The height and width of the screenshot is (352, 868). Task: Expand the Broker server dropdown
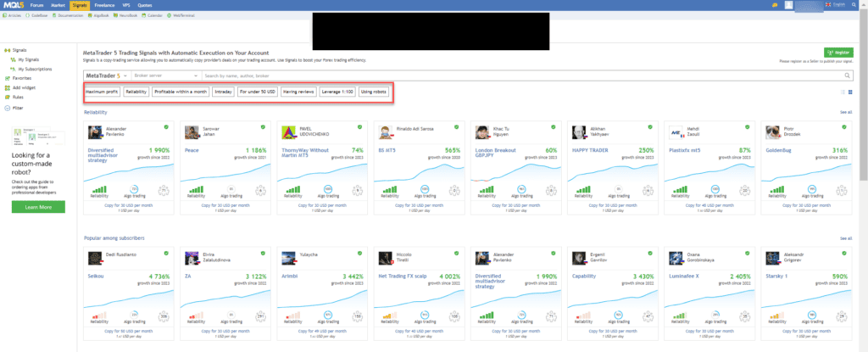pos(165,75)
